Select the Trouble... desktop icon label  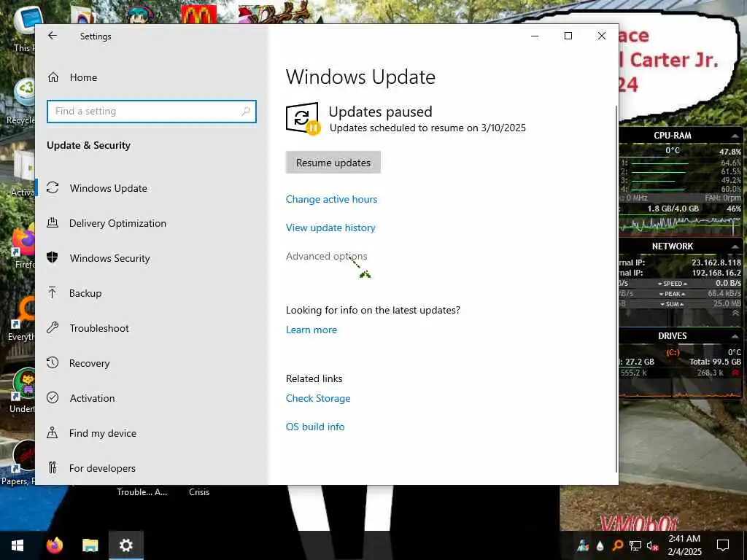[x=142, y=492]
